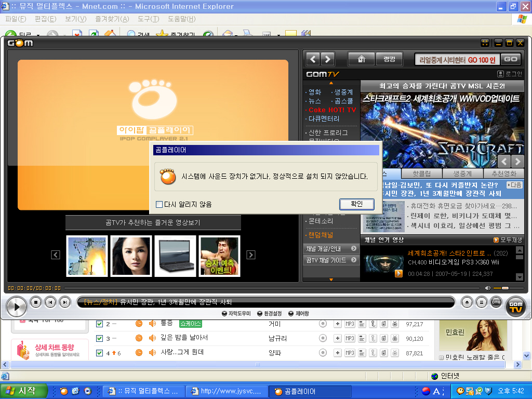Open laptop thumbnail in recommendations

(x=175, y=256)
